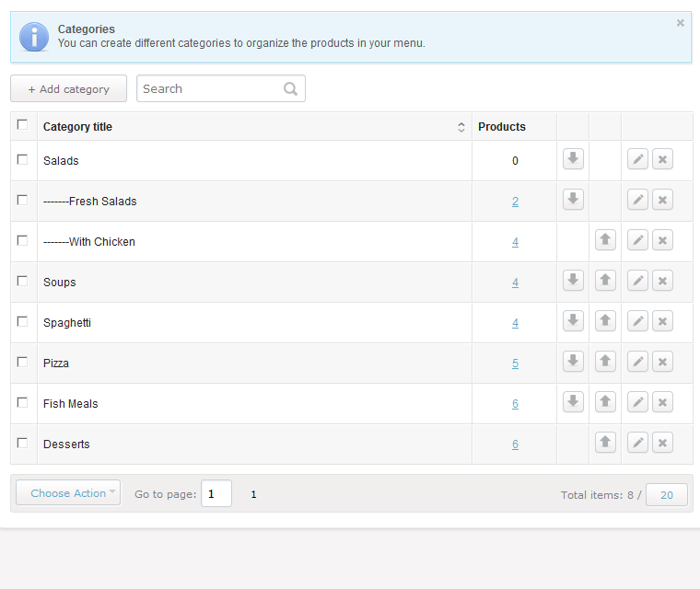Viewport: 700px width, 589px height.
Task: Move Pizza category up
Action: (605, 362)
